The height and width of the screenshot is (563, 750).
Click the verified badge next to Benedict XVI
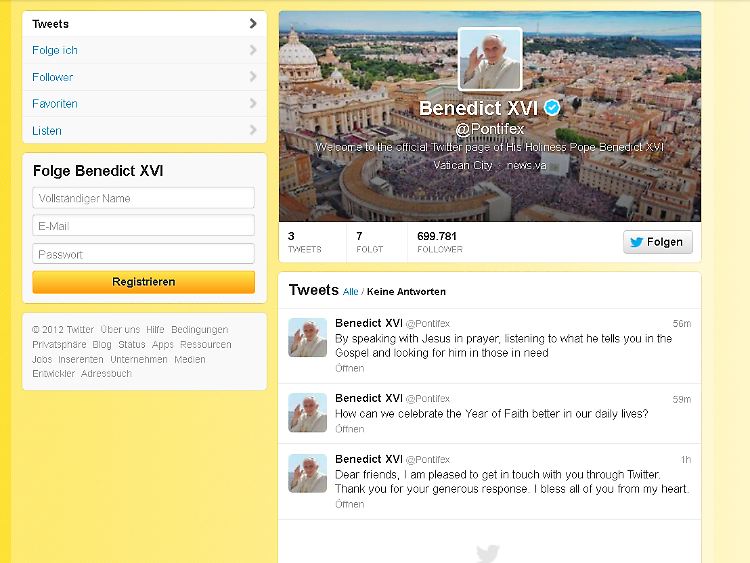[x=552, y=108]
